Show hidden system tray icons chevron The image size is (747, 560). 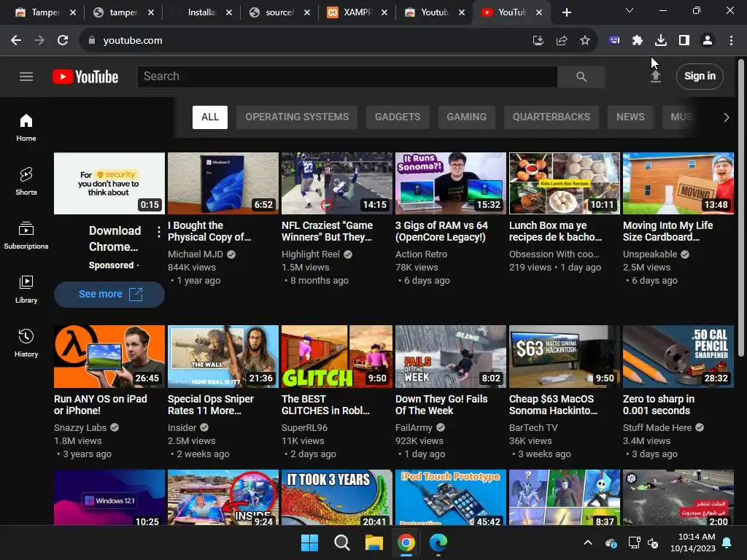588,542
